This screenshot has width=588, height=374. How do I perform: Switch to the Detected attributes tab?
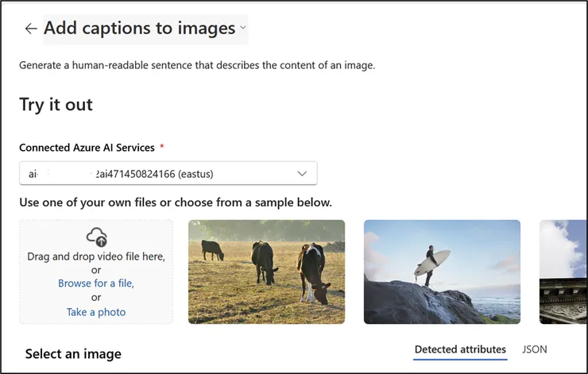point(460,349)
